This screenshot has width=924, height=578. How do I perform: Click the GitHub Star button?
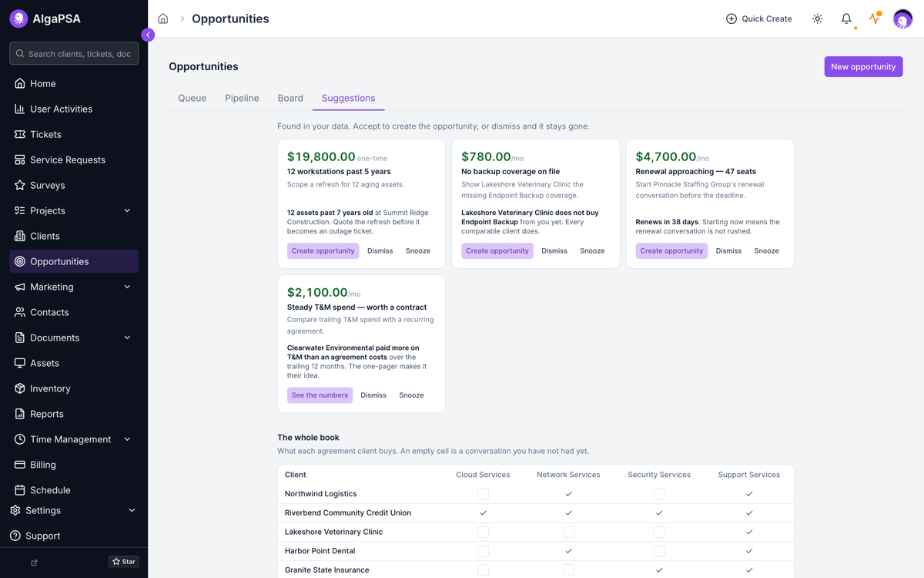[x=124, y=562]
